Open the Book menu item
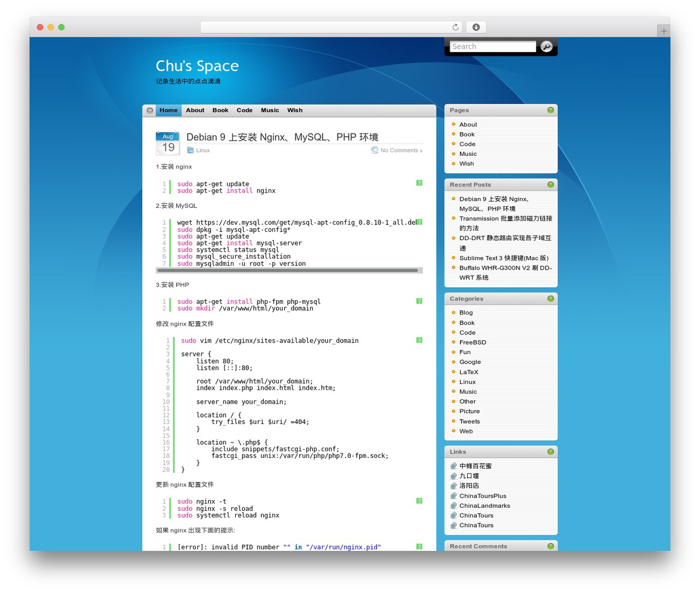Image resolution: width=700 pixels, height=593 pixels. (x=220, y=111)
